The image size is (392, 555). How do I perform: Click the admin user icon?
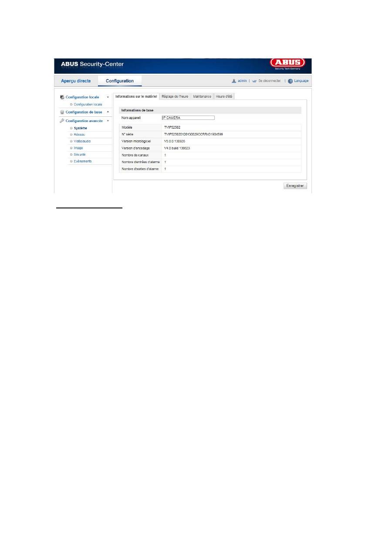click(234, 81)
